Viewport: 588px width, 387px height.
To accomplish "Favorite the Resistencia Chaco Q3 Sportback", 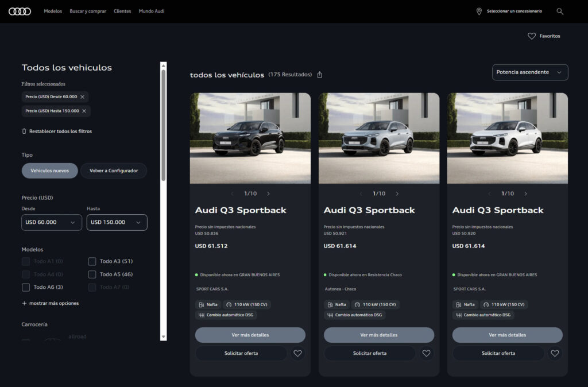I will click(426, 353).
